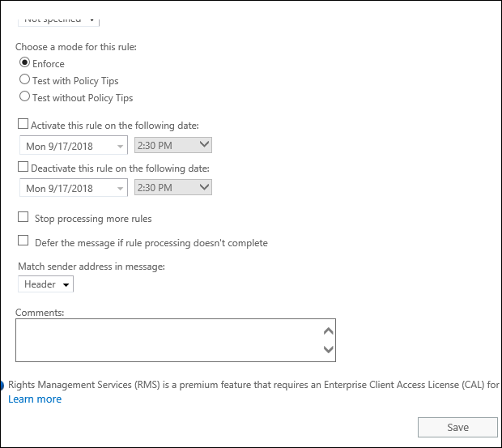Click the 'Comments:' label

(x=40, y=313)
